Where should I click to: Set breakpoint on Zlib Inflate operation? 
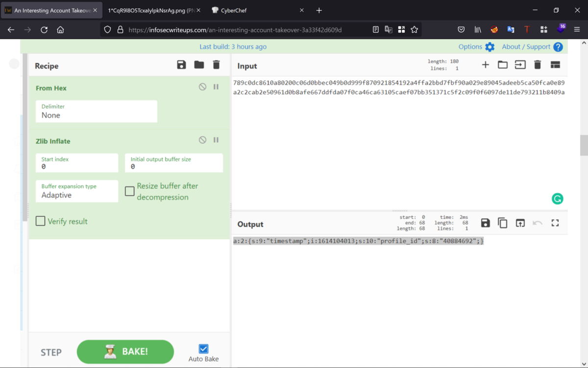(x=216, y=140)
